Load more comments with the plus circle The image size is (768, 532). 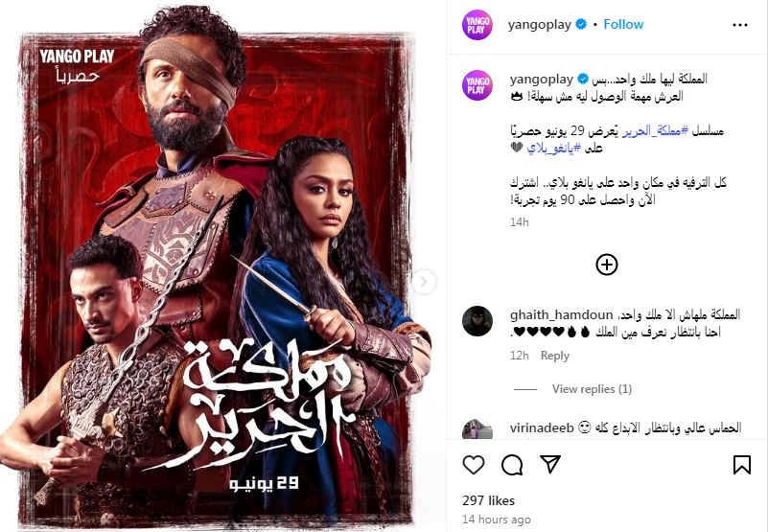[606, 265]
